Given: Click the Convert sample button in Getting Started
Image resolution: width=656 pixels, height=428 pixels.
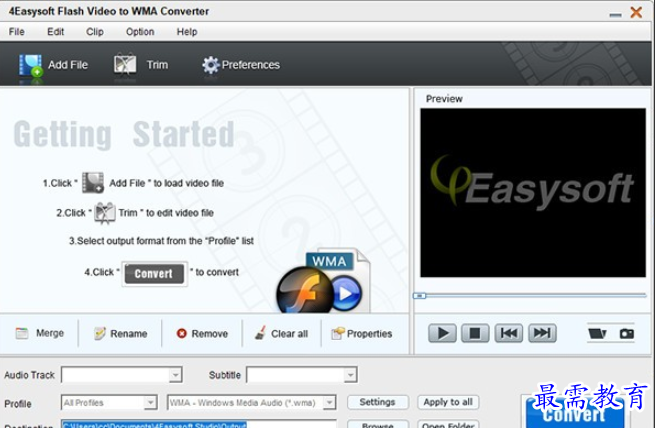Looking at the screenshot, I should [154, 274].
